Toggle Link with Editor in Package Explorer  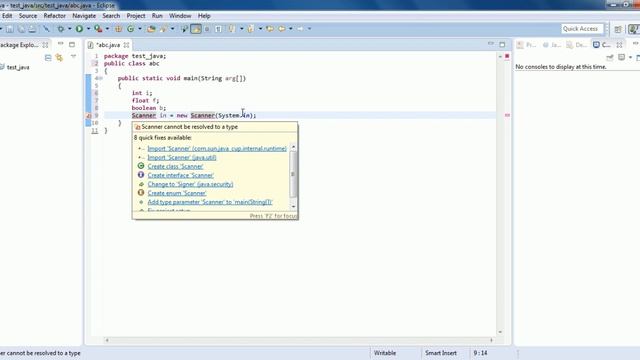pyautogui.click(x=59, y=58)
